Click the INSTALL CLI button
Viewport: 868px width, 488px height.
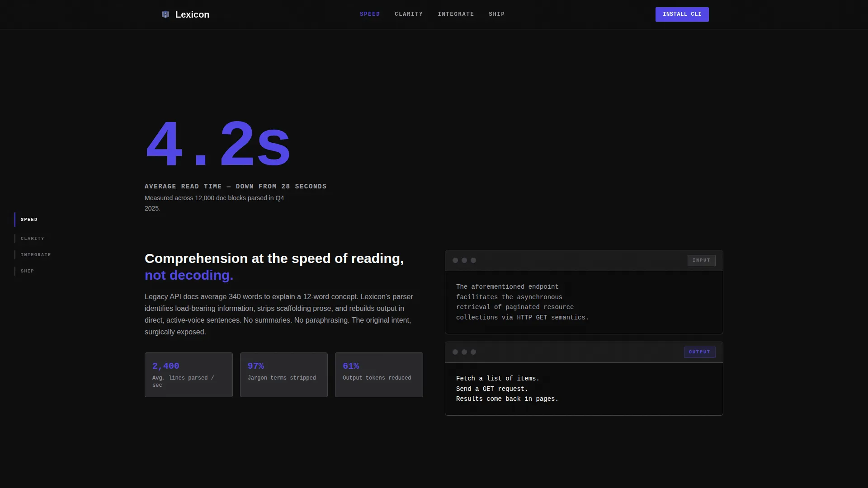click(x=682, y=14)
